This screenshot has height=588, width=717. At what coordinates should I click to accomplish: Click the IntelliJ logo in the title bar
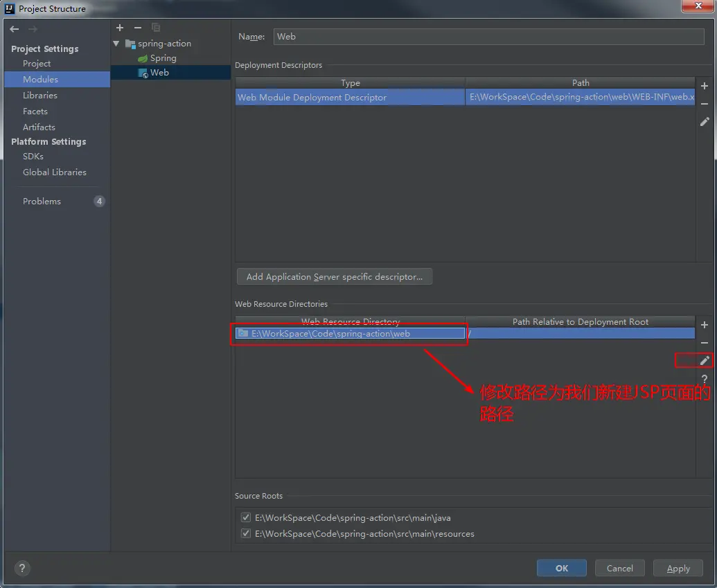coord(10,9)
